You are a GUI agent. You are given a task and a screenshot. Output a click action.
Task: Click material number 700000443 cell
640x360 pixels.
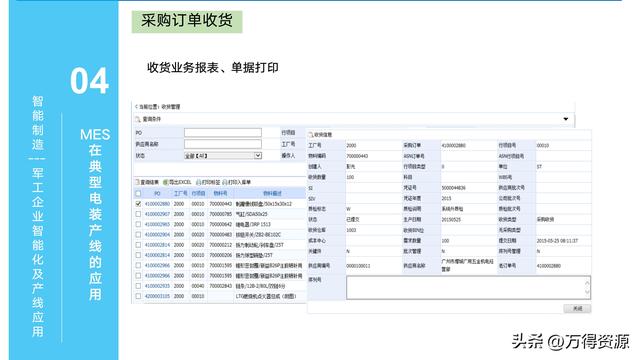click(220, 204)
